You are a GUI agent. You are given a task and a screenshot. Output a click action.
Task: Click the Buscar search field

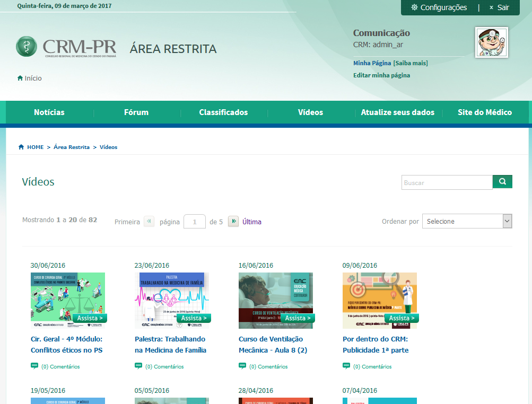pyautogui.click(x=447, y=182)
